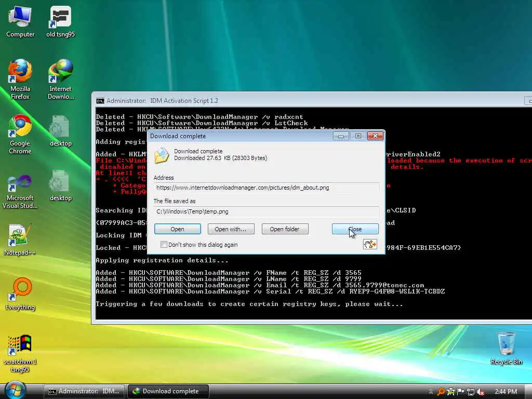Launch Internet Download Manager desktop shortcut
532x399 pixels.
tap(60, 79)
